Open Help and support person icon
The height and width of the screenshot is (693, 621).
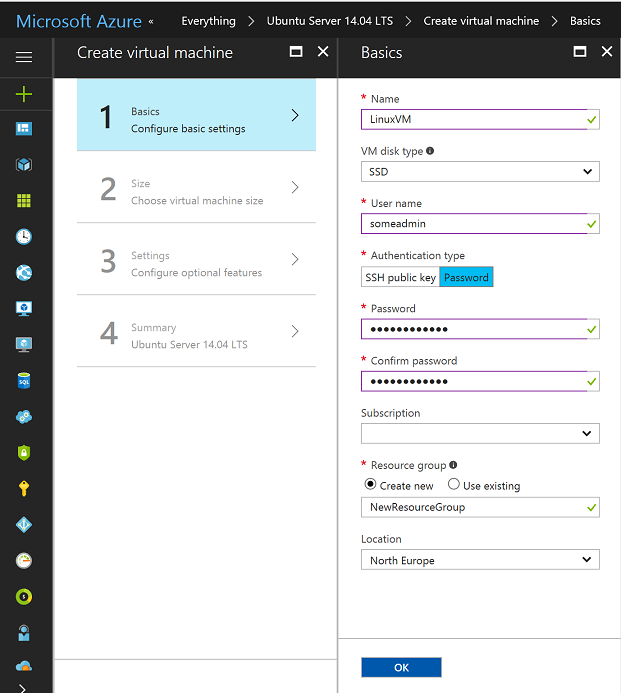click(24, 633)
